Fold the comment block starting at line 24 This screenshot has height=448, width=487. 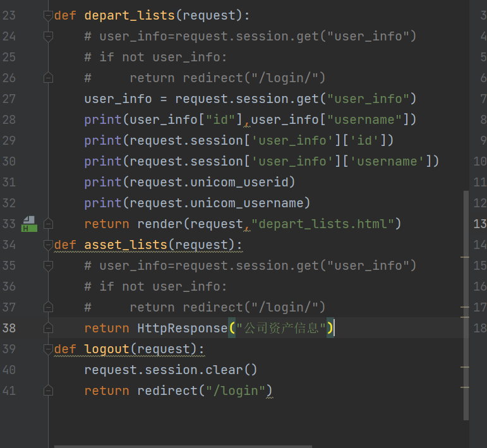pos(48,37)
